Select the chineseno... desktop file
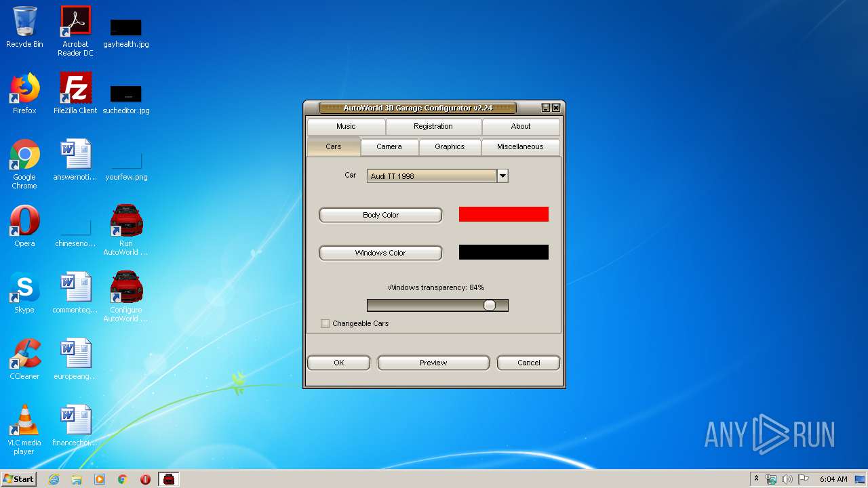The image size is (868, 488). click(x=75, y=230)
